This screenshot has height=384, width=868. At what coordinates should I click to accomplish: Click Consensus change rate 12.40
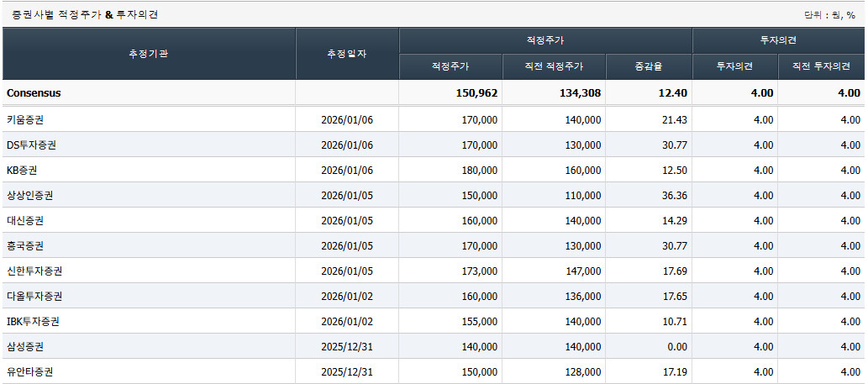(674, 93)
